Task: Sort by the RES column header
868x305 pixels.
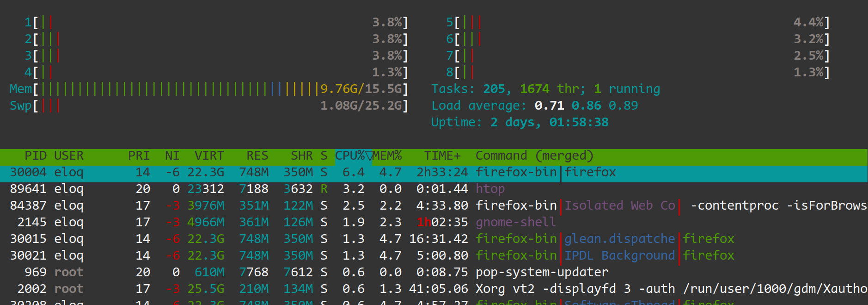Action: [257, 156]
